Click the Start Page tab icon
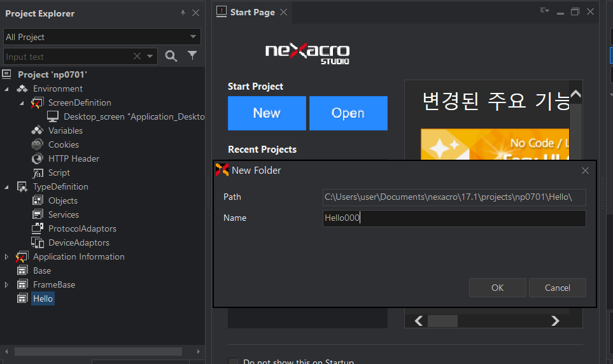This screenshot has width=613, height=364. coord(222,11)
